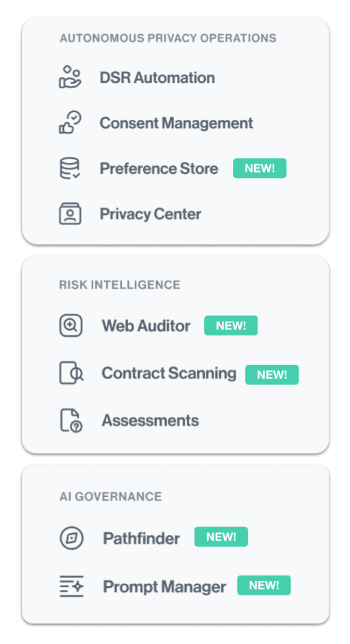Open the DSR Automation link
The height and width of the screenshot is (644, 350).
tap(157, 77)
